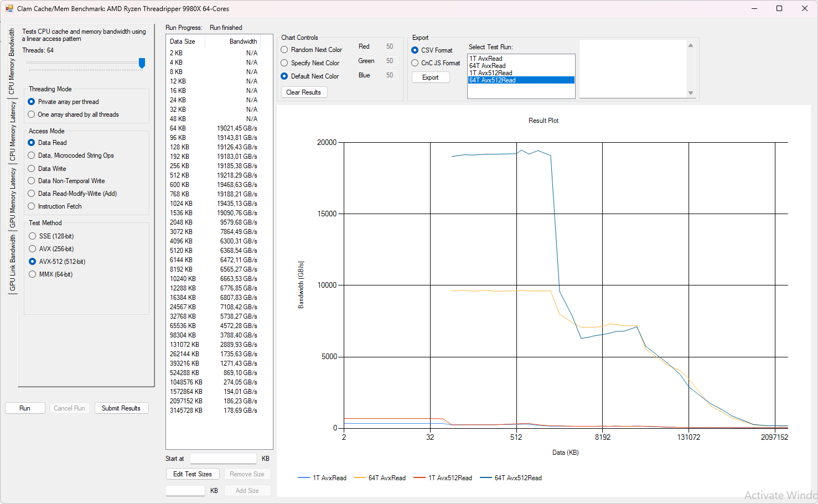Switch to CPU Memory Bandwidth tab
This screenshot has width=818, height=504.
click(x=12, y=61)
